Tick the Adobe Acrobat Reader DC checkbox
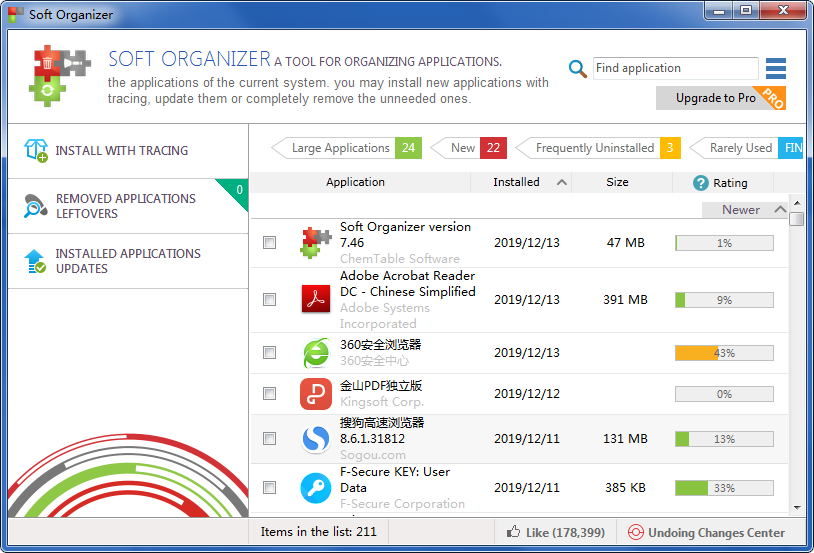The height and width of the screenshot is (553, 814). pos(269,300)
